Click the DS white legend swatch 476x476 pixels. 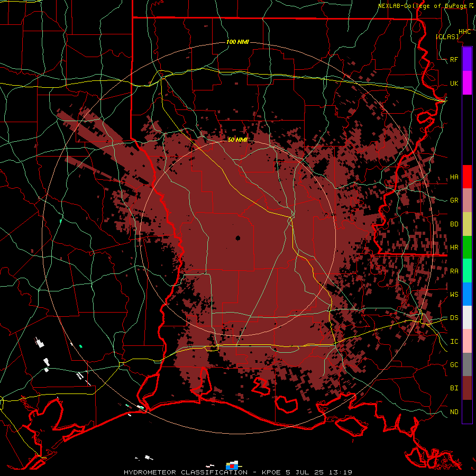tap(467, 317)
